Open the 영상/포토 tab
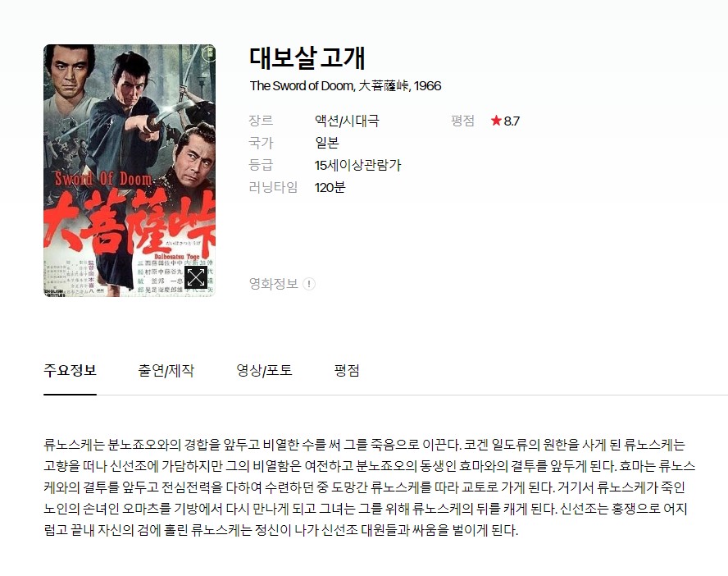This screenshot has width=728, height=576. tap(265, 370)
